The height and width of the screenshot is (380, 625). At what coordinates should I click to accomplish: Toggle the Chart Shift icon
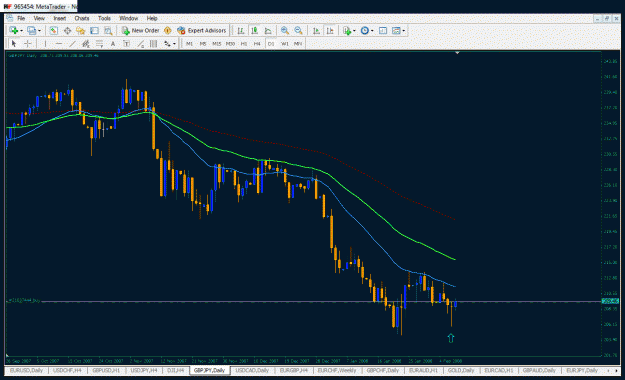330,30
